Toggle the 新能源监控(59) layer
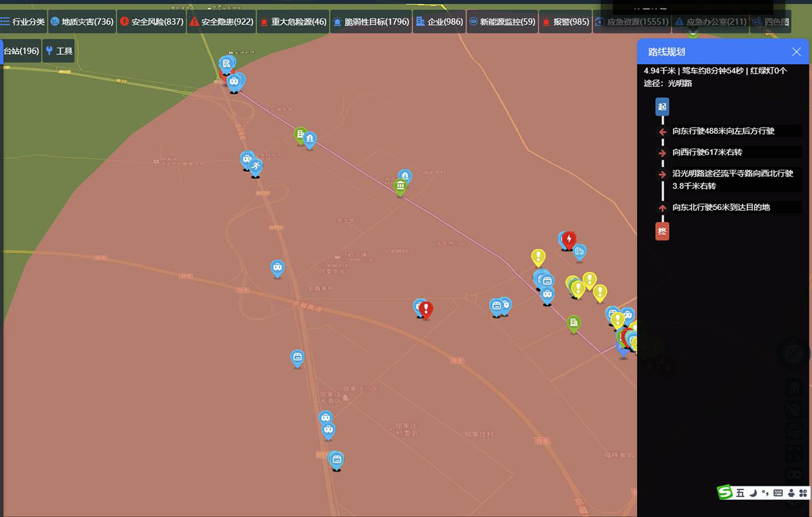812x517 pixels. point(502,22)
